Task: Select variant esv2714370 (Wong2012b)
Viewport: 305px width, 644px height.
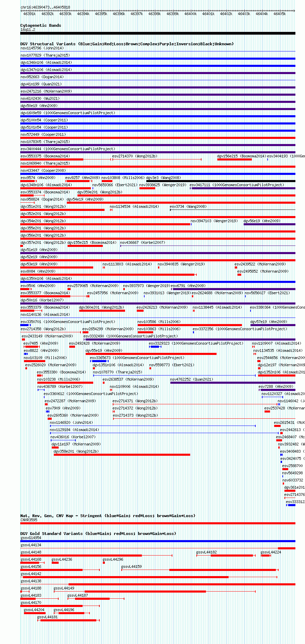Action: [135, 156]
